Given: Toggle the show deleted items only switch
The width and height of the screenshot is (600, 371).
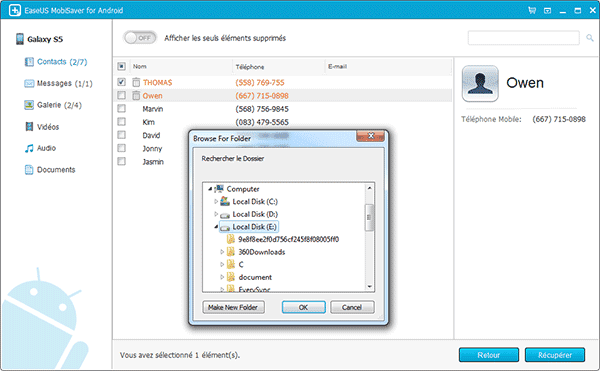Looking at the screenshot, I should click(140, 38).
